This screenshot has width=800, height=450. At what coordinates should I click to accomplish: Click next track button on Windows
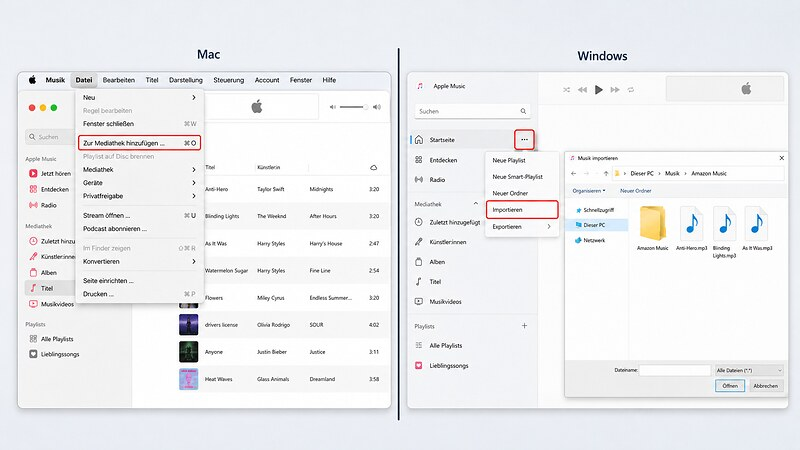tap(615, 90)
